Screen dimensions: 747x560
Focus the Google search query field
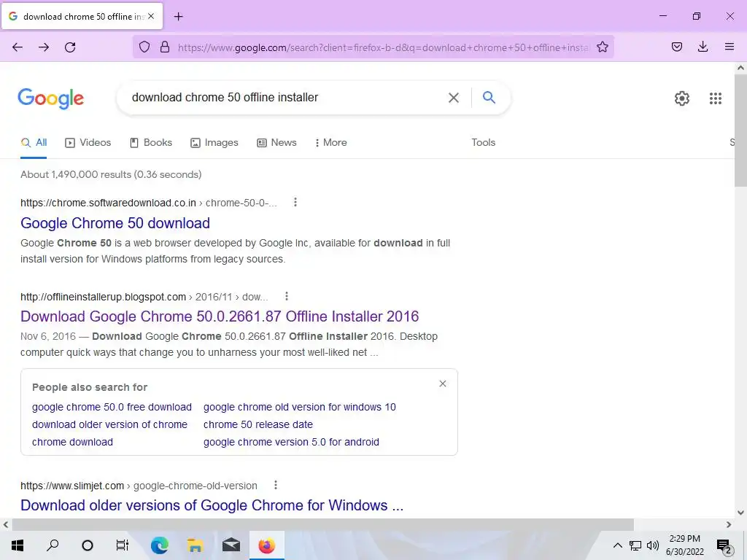[x=286, y=98]
